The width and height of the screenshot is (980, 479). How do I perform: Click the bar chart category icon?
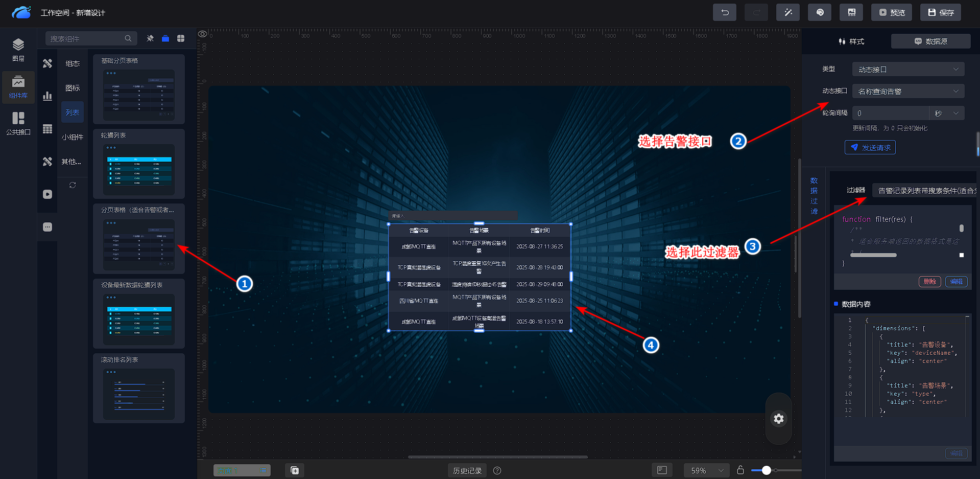pyautogui.click(x=47, y=96)
